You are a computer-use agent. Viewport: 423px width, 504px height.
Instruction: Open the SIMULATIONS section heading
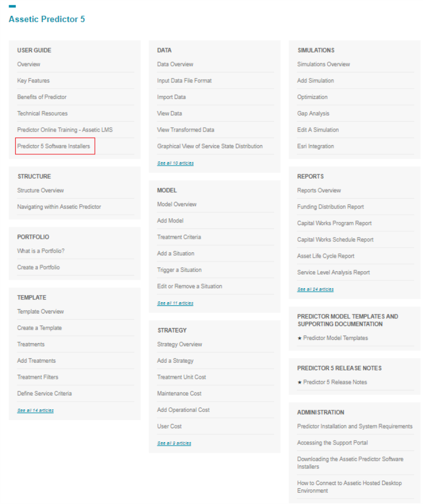pos(316,50)
